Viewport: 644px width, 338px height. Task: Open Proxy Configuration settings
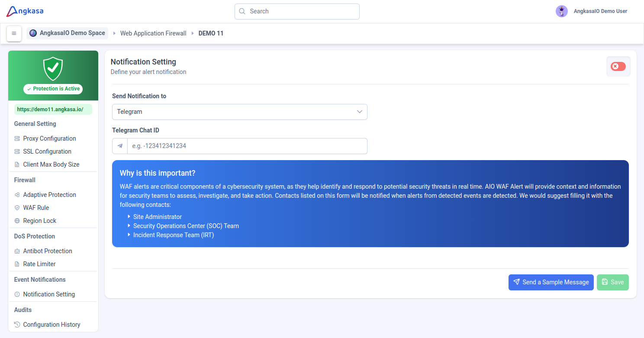point(50,138)
